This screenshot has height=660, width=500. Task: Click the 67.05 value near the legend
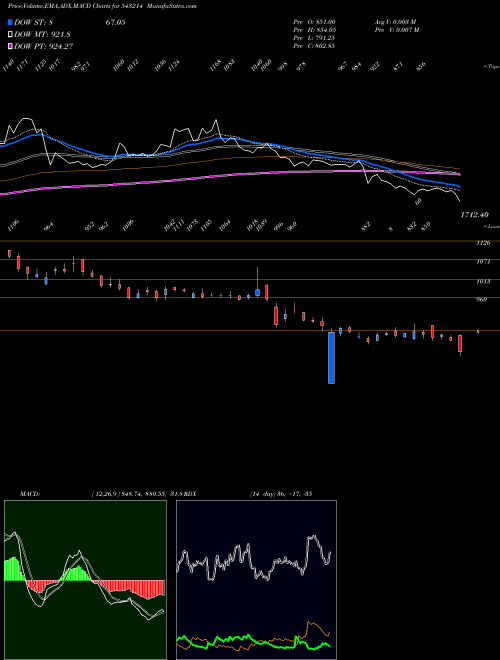[x=115, y=23]
